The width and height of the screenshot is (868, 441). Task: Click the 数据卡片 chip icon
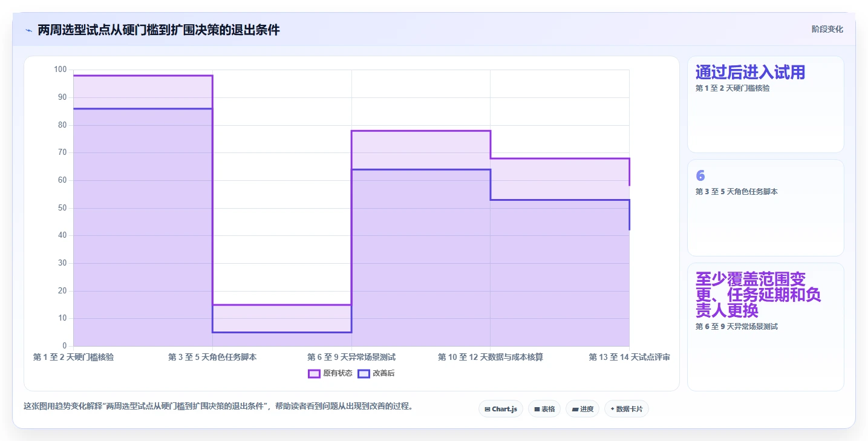pyautogui.click(x=612, y=410)
